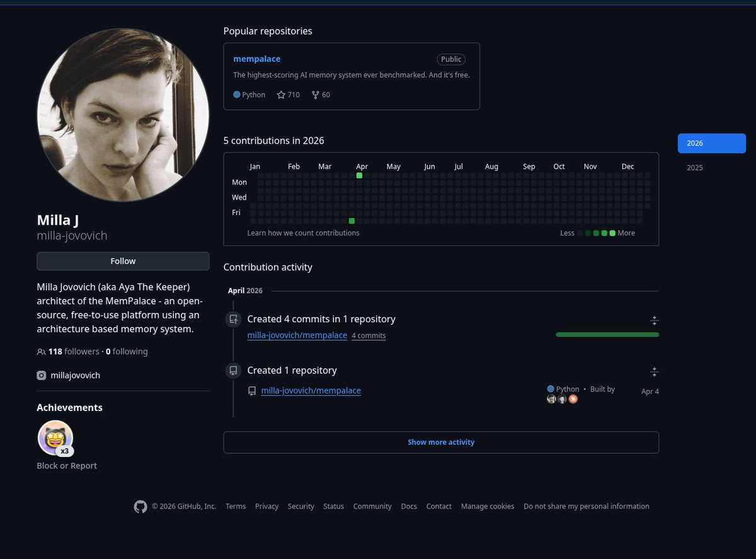Click the stargazers star icon on mempalace

(281, 95)
